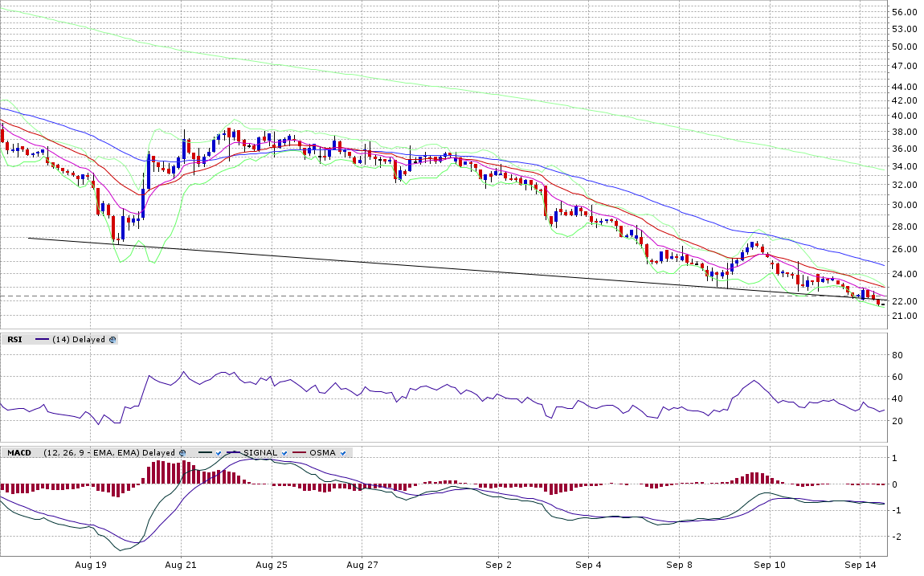This screenshot has height=576, width=924.
Task: Click the Sep 14 date label
Action: tap(861, 565)
